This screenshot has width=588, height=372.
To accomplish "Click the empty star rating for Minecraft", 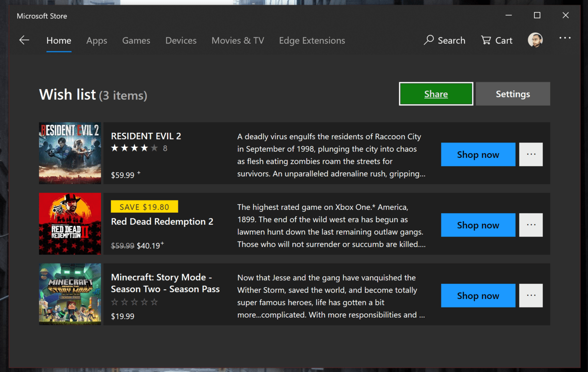I will [x=134, y=302].
